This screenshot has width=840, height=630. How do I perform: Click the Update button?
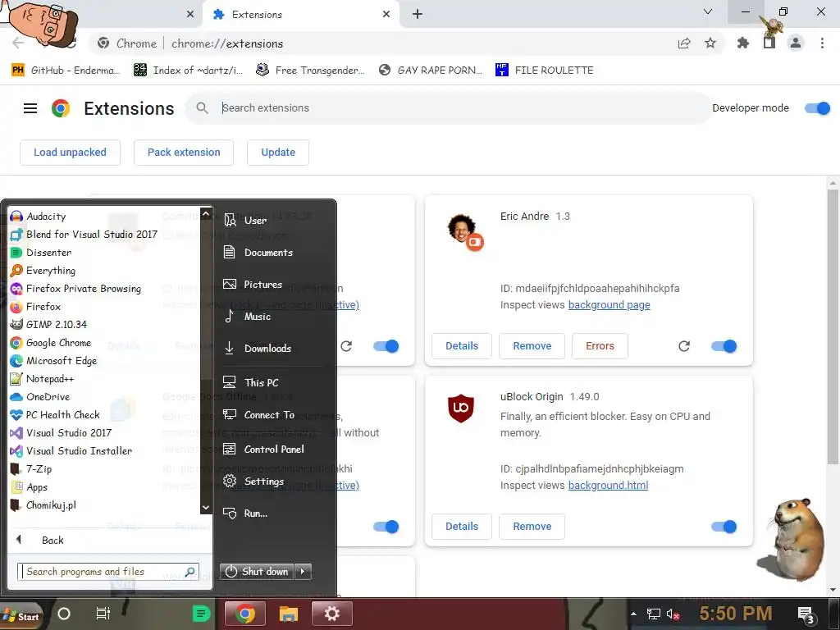278,153
